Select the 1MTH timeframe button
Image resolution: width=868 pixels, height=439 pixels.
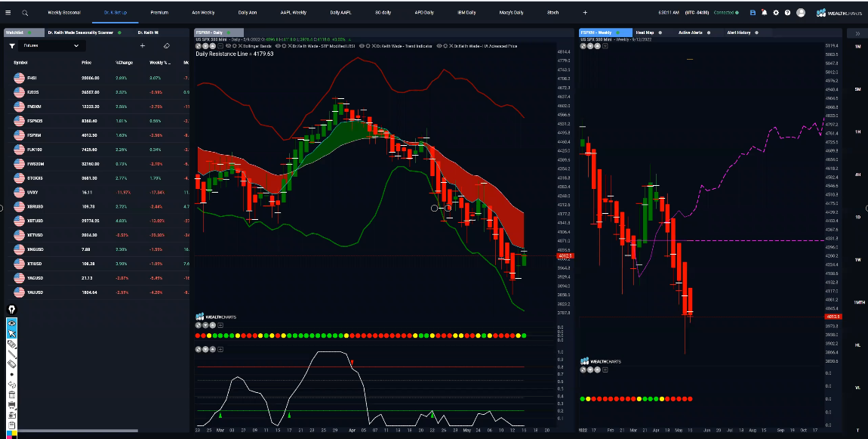pos(857,303)
